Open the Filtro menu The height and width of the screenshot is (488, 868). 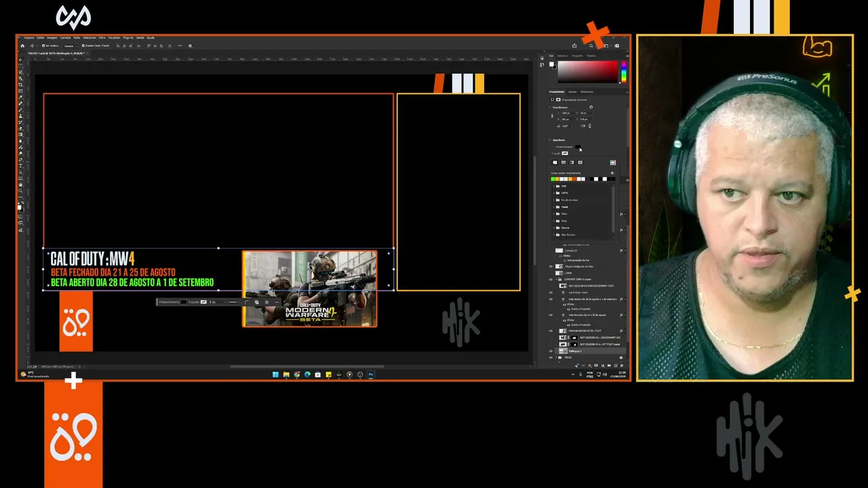pyautogui.click(x=102, y=38)
